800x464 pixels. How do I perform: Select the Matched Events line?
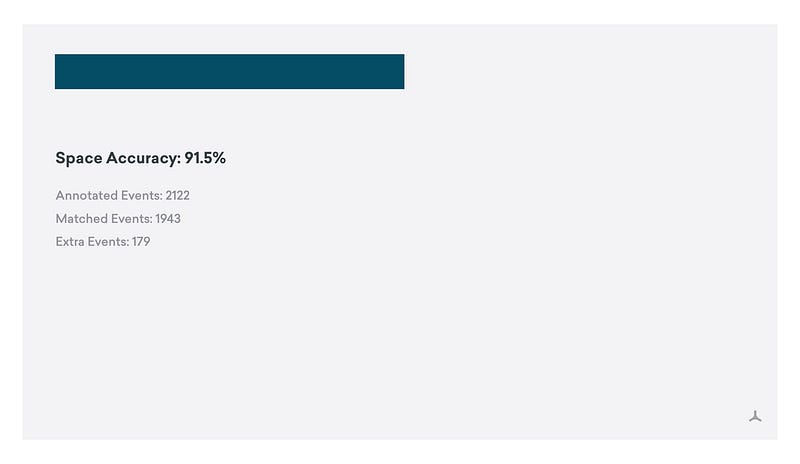[x=118, y=218]
